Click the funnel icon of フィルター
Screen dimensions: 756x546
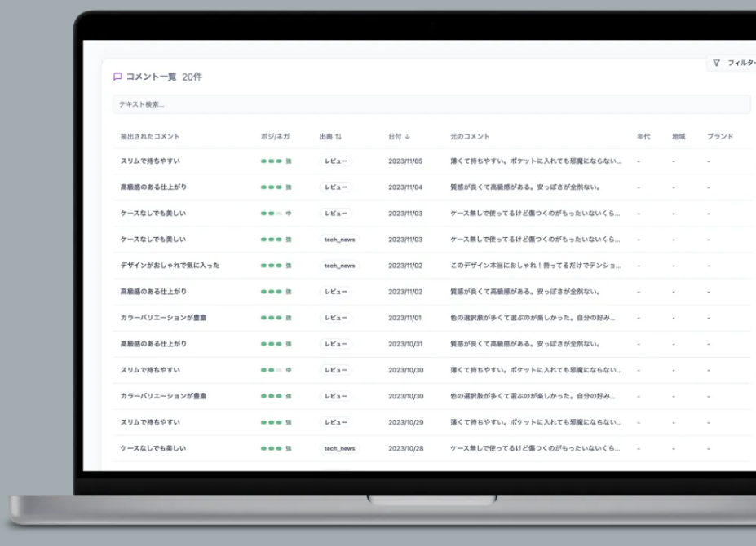click(x=717, y=63)
